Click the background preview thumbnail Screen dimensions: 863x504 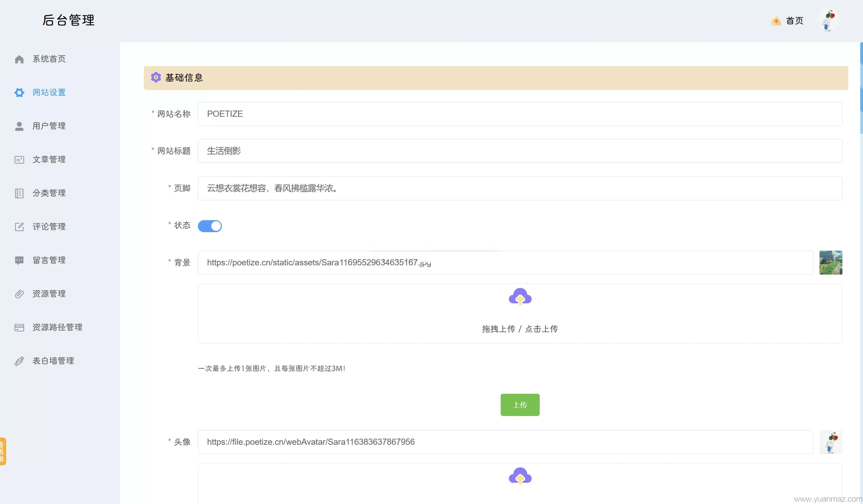tap(831, 263)
